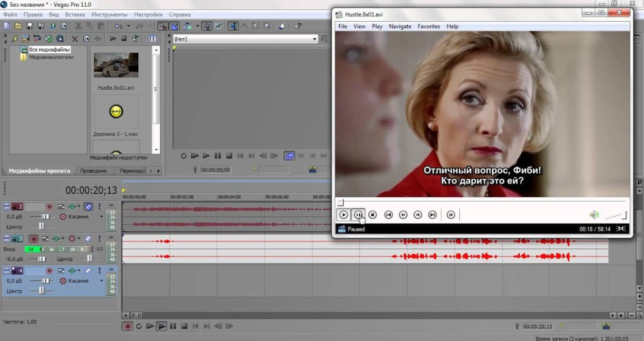This screenshot has height=341, width=644.
Task: Open the Undo history dropdown arrow
Action: [129, 26]
